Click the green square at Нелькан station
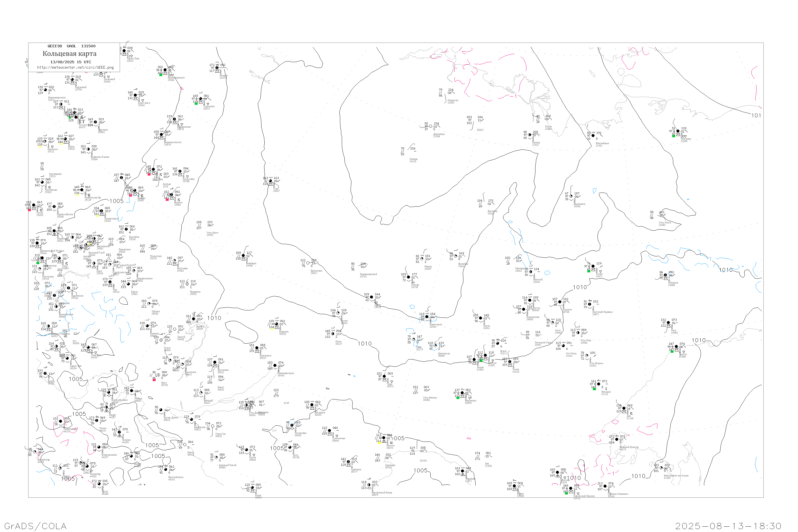 (x=594, y=389)
